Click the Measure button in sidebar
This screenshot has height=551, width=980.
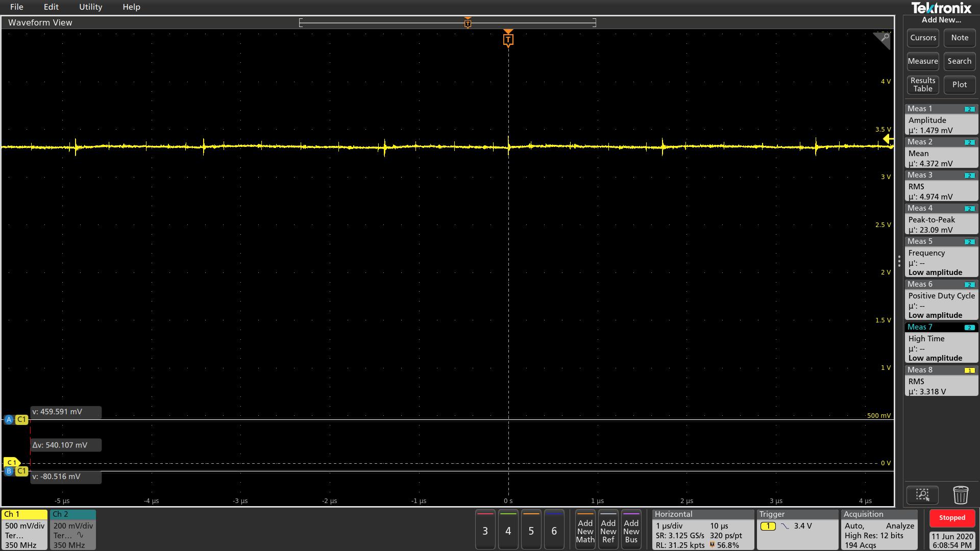[x=923, y=61]
